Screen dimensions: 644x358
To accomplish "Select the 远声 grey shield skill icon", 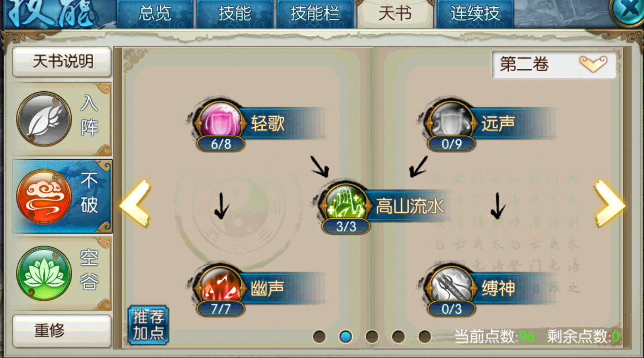I will 451,122.
